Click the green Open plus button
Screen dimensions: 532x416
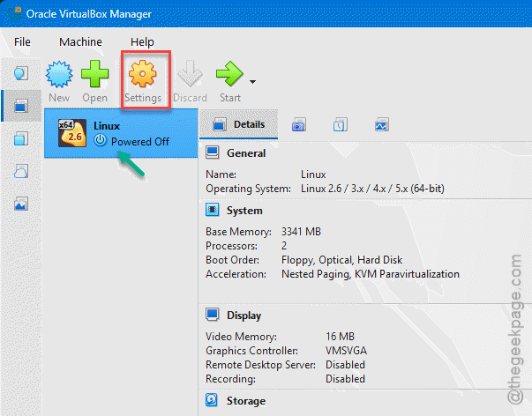pyautogui.click(x=94, y=81)
